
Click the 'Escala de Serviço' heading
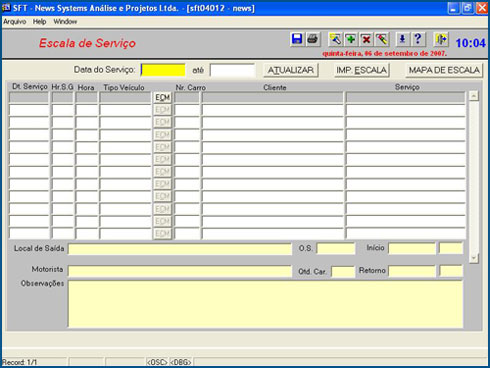87,43
